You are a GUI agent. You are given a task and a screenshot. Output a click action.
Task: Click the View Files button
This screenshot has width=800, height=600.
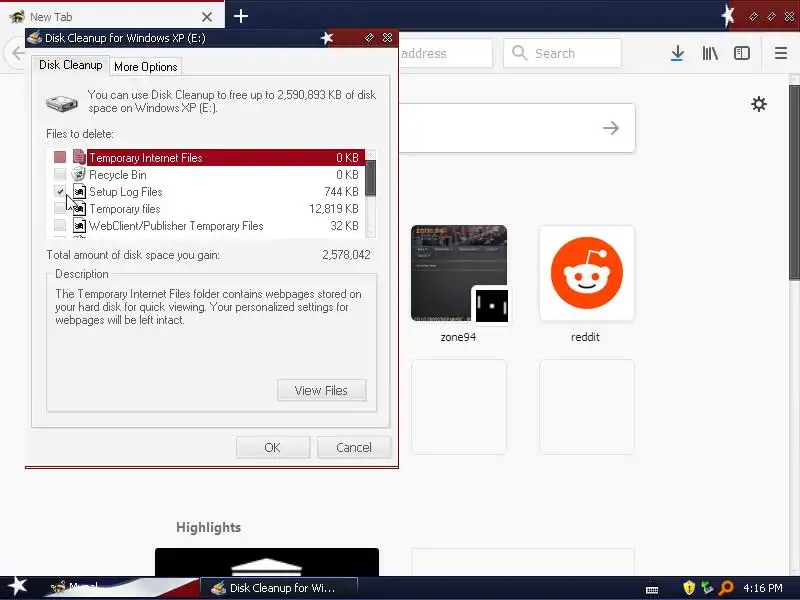[321, 390]
